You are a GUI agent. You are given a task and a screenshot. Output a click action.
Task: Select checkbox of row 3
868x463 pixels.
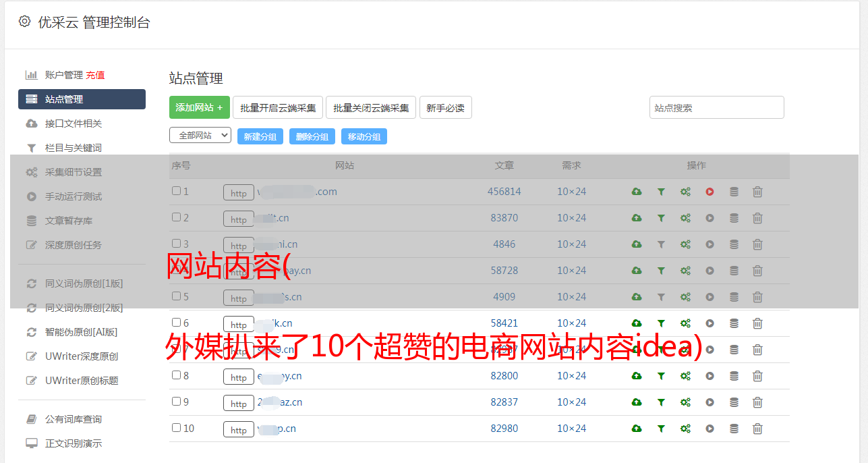[176, 244]
